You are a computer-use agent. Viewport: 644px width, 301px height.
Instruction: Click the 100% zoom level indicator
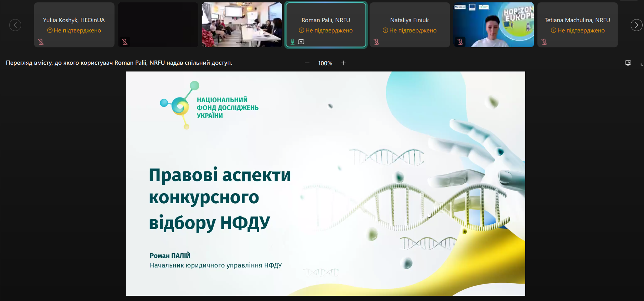tap(325, 63)
